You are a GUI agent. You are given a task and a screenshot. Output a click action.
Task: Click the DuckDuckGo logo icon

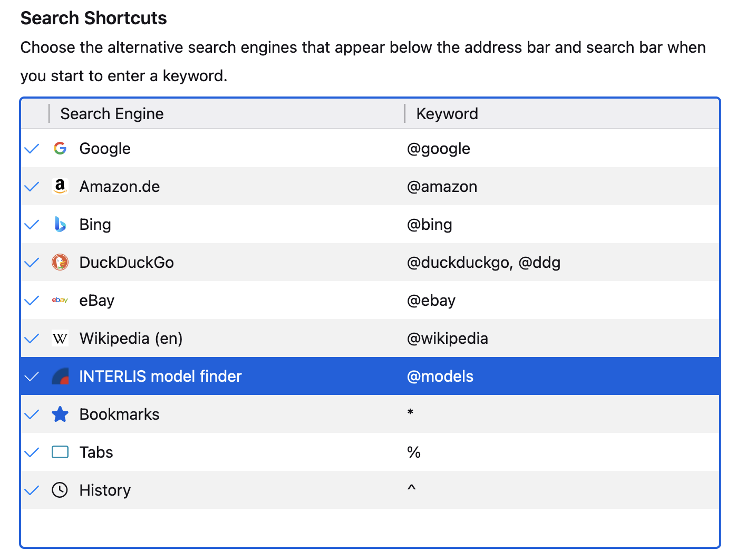pyautogui.click(x=60, y=263)
